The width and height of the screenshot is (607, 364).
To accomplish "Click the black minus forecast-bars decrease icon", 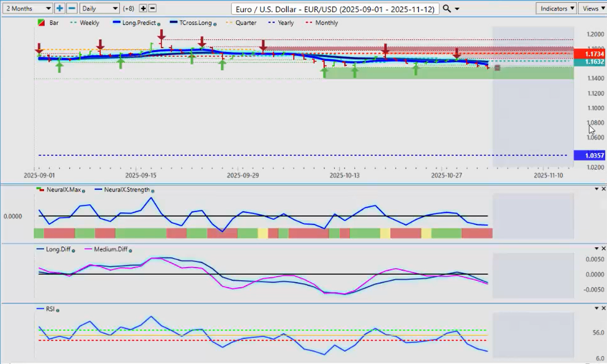I will 152,9.
